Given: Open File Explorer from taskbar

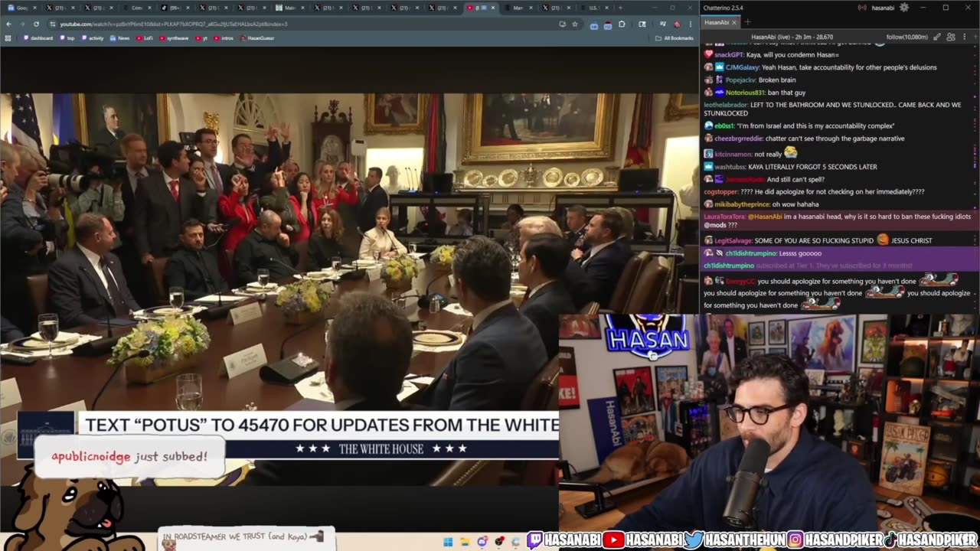Looking at the screenshot, I should [465, 542].
